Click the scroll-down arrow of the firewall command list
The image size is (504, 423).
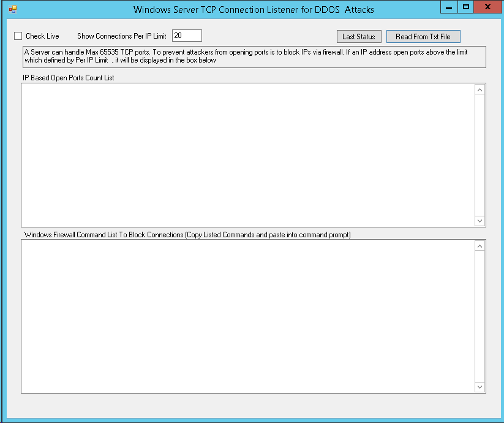[x=480, y=386]
